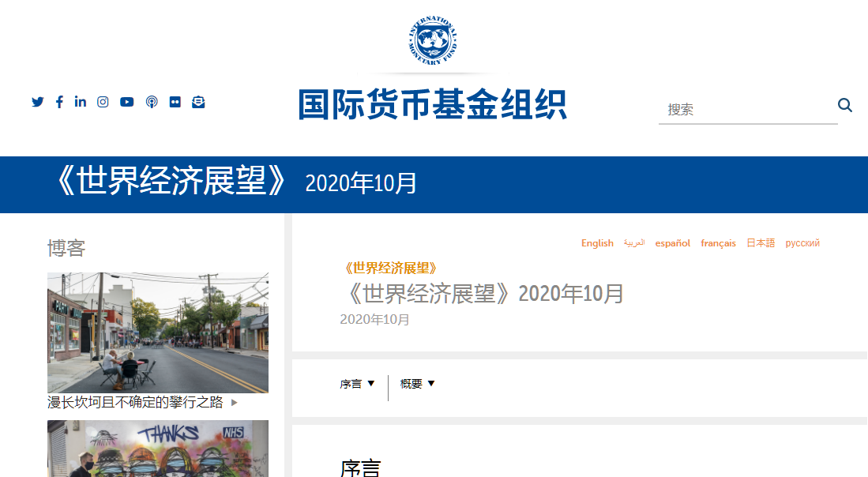Open the IMF podcast icon
Screen dimensions: 868x477
click(152, 102)
